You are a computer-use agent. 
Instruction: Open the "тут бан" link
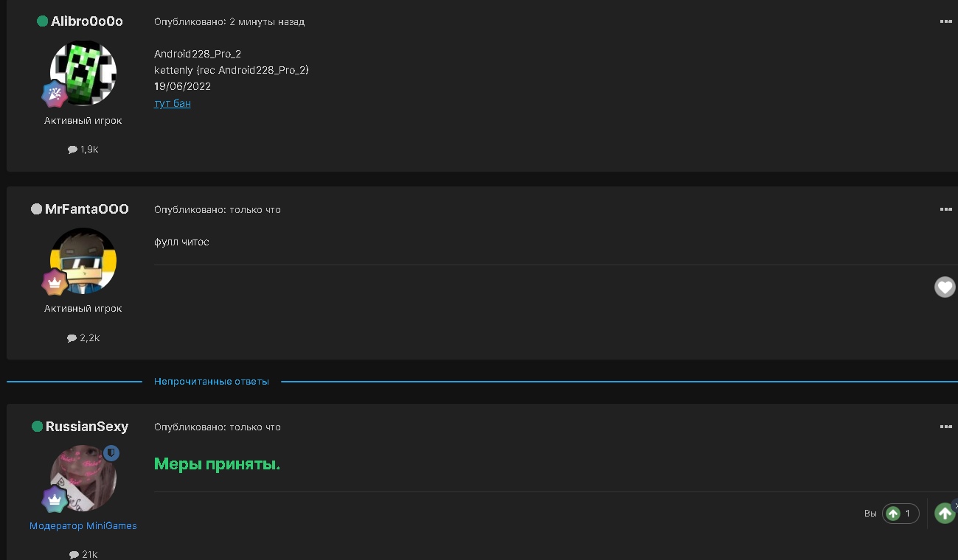173,103
